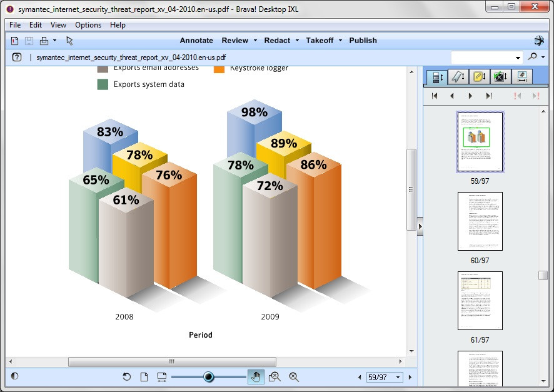Go to next page via bottom arrow
Screen dimensions: 554x392
coord(410,377)
